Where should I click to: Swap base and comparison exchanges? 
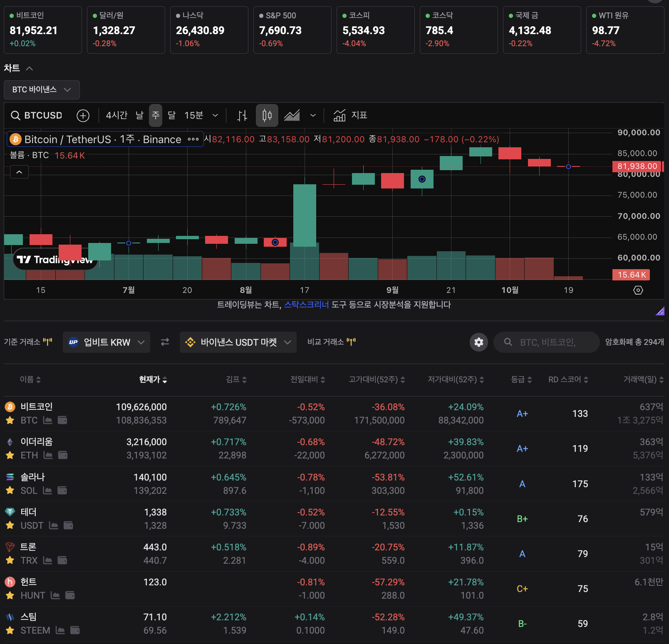pos(165,342)
